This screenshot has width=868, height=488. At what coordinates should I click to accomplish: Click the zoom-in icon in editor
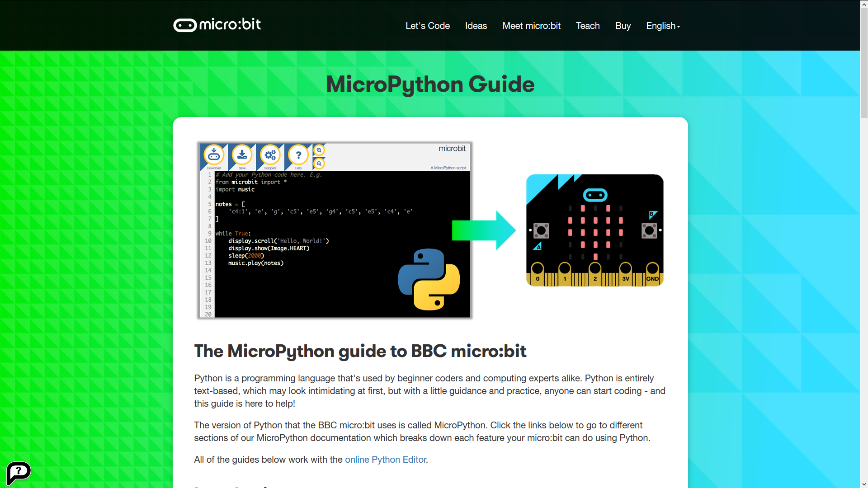pos(320,150)
